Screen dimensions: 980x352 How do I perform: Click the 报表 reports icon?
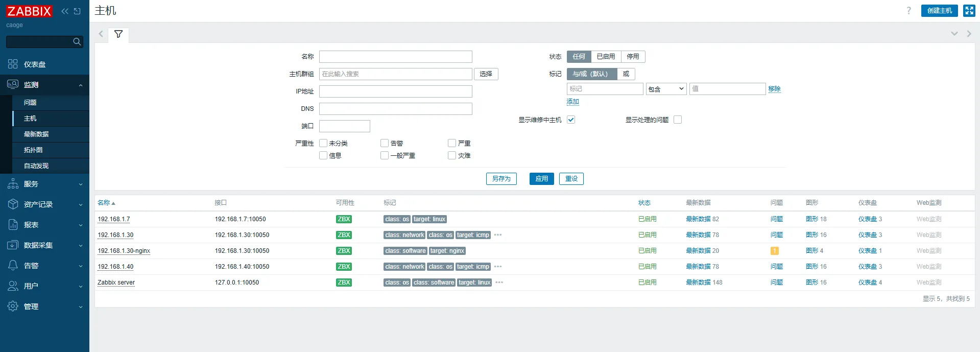click(13, 225)
